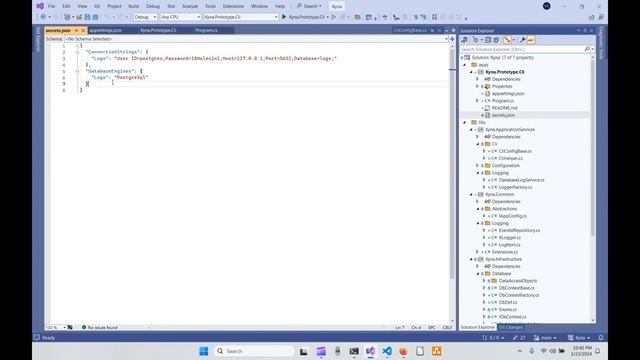Select README.md in Solution Explorer
Image resolution: width=640 pixels, height=360 pixels.
[x=504, y=108]
